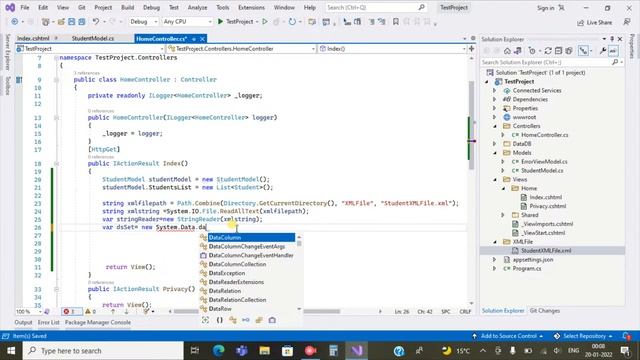Collapse Controllers folder

494,126
